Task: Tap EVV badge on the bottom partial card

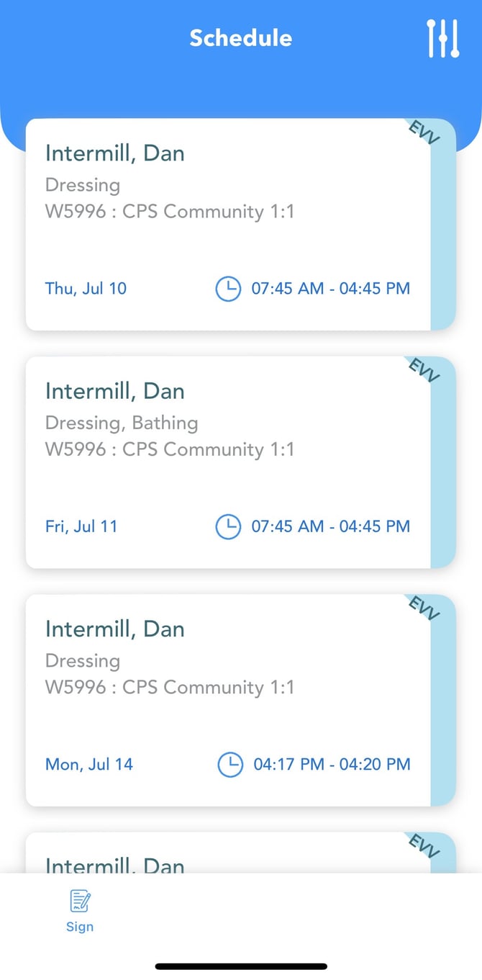Action: (423, 846)
